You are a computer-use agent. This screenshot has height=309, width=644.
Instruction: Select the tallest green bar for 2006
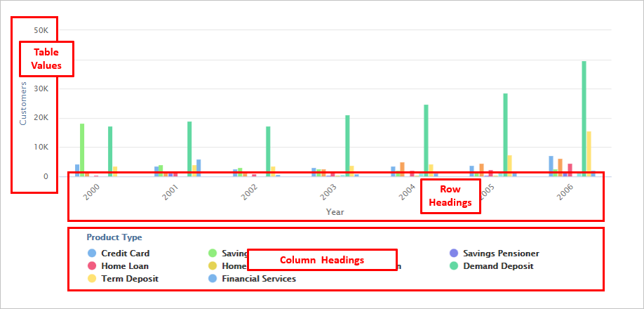(x=584, y=118)
